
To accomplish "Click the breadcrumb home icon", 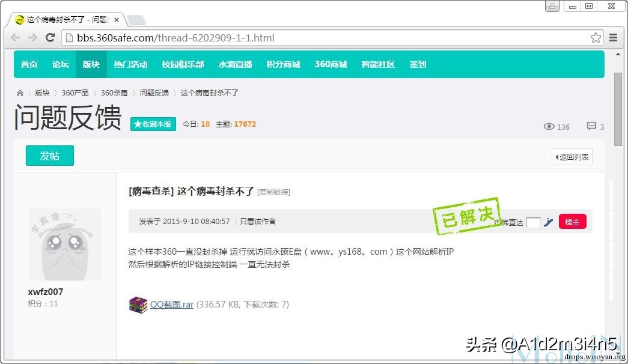I will pos(20,93).
